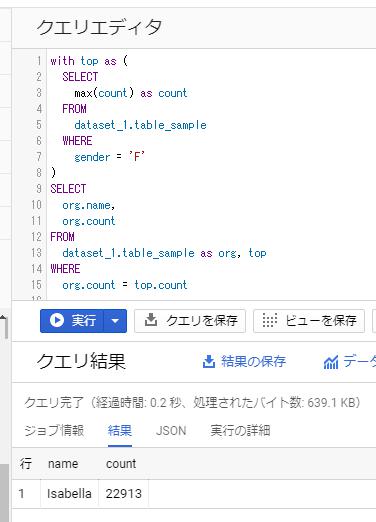
Task: Open the JSON tab
Action: pyautogui.click(x=171, y=430)
